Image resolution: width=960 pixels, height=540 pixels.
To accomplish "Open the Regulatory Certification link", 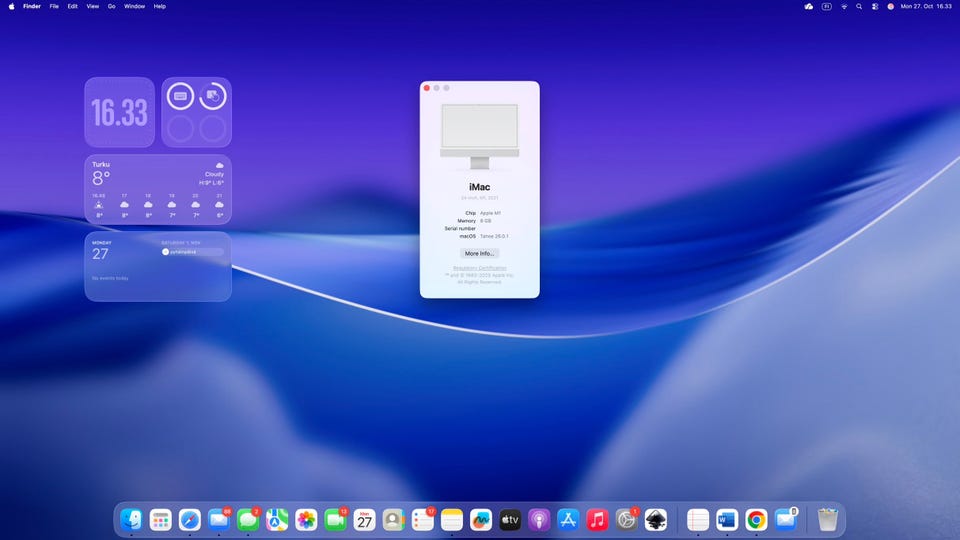I will coord(479,268).
